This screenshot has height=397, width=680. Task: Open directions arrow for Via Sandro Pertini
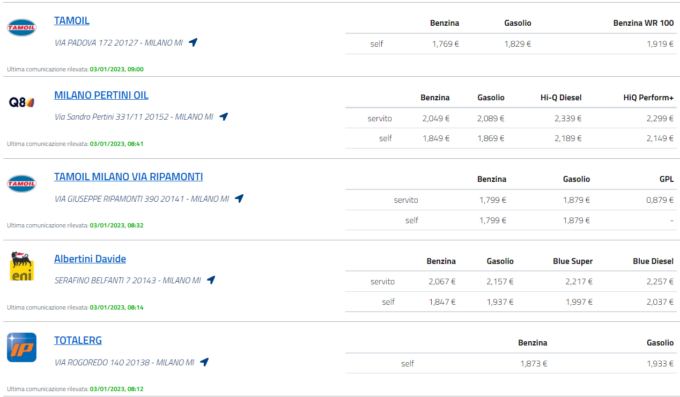click(223, 116)
